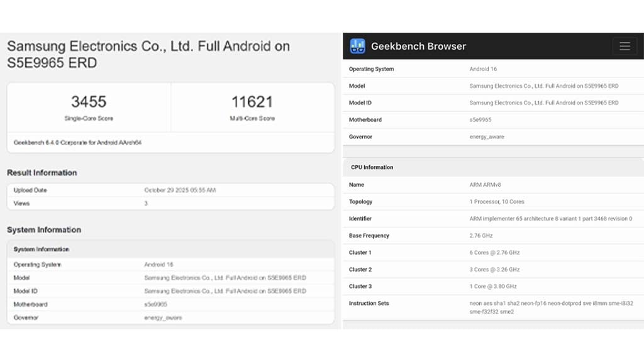Click the Geekbench logo icon
The height and width of the screenshot is (362, 644).
pyautogui.click(x=358, y=46)
